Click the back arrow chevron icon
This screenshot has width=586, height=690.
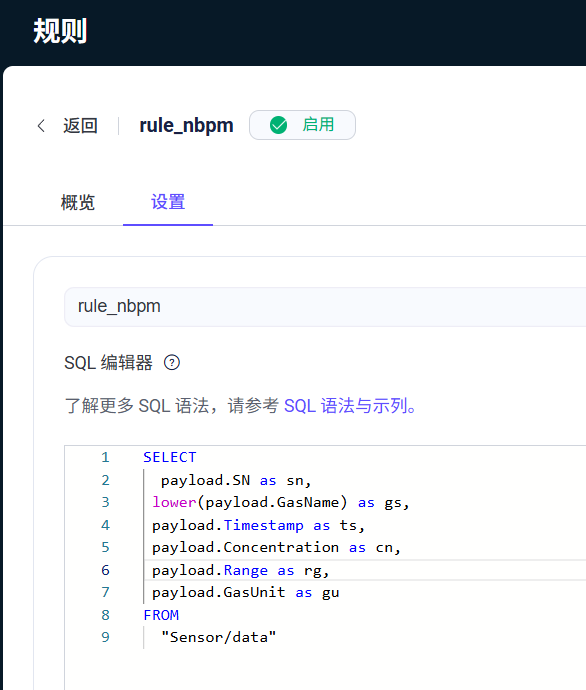tap(41, 126)
